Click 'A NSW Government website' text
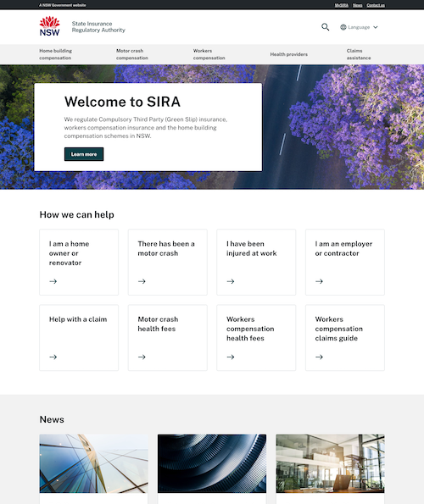This screenshot has height=504, width=424. (63, 5)
